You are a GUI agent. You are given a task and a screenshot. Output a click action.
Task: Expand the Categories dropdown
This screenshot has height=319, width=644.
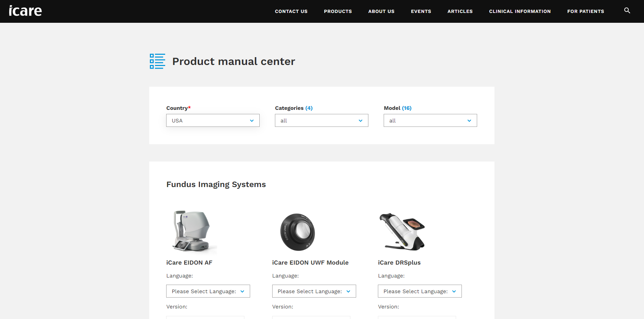321,120
